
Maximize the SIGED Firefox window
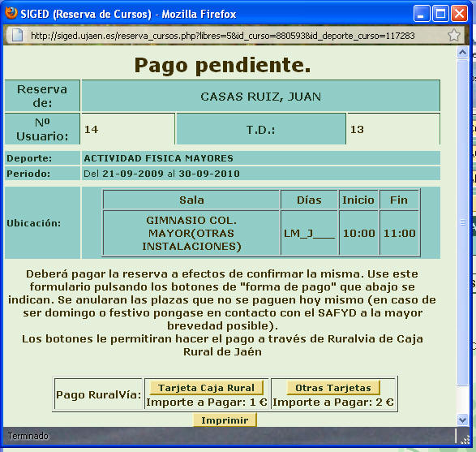click(440, 14)
